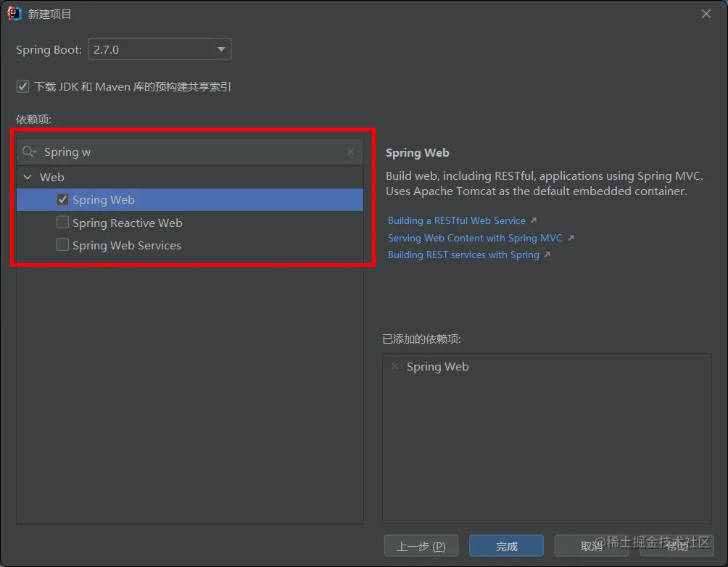The image size is (728, 567).
Task: Open Building REST services with Spring link
Action: point(463,254)
